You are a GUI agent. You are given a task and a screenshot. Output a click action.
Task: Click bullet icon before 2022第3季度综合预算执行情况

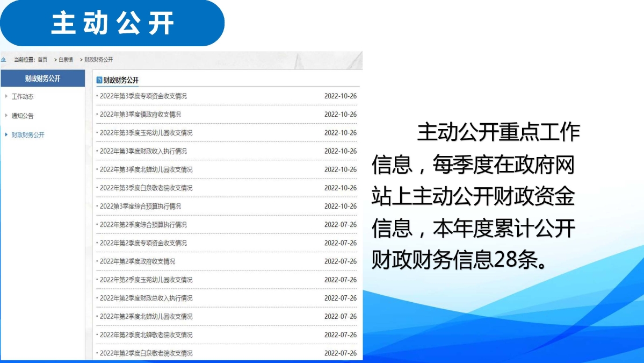(96, 206)
